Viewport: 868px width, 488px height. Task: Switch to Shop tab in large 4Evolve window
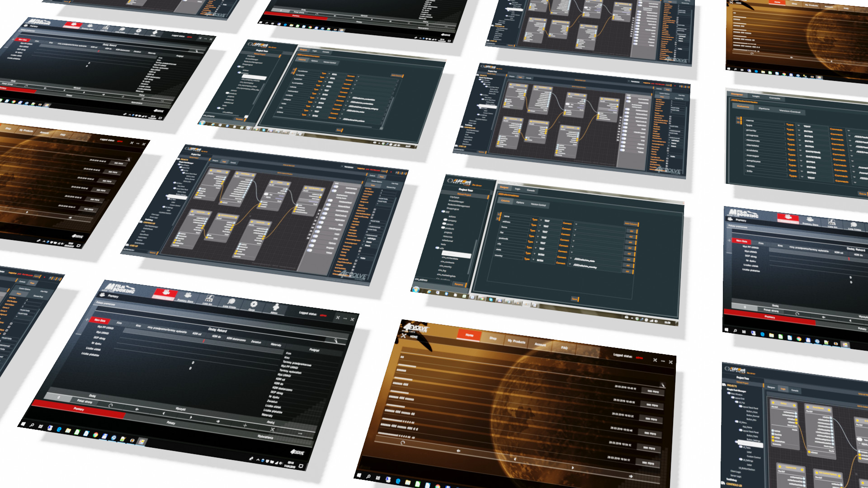click(x=493, y=338)
